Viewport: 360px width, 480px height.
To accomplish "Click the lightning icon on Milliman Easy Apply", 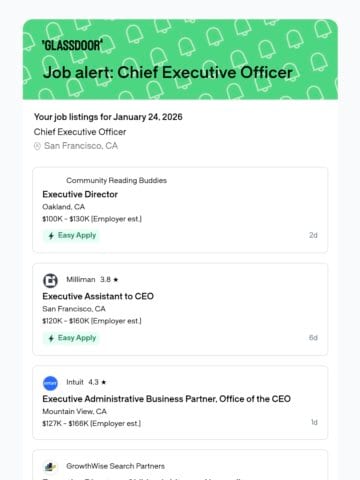I will 51,338.
